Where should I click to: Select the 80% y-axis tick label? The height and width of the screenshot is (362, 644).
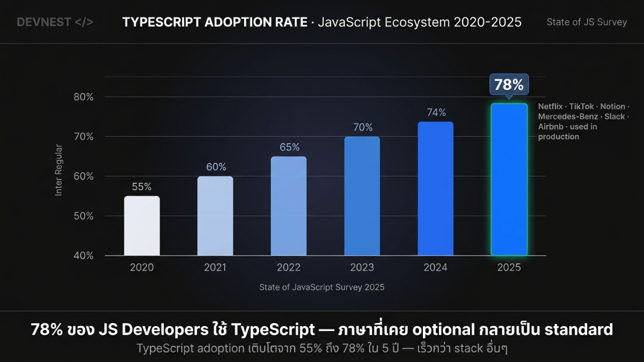pyautogui.click(x=83, y=97)
